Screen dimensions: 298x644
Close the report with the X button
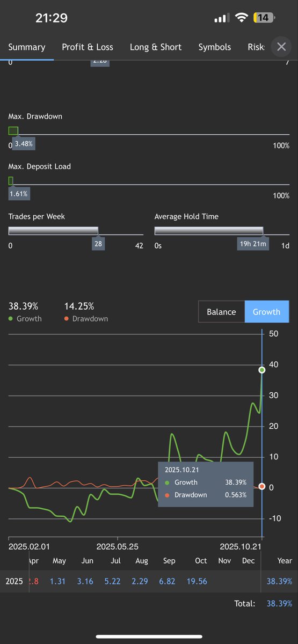point(281,47)
